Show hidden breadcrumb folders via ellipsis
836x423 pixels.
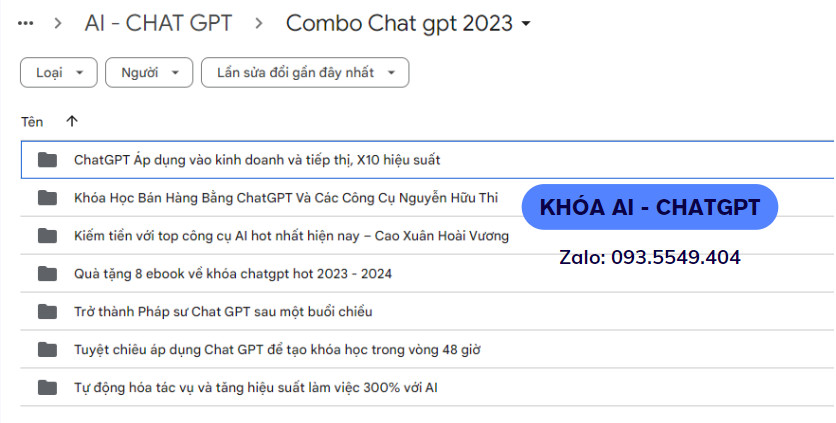(26, 22)
